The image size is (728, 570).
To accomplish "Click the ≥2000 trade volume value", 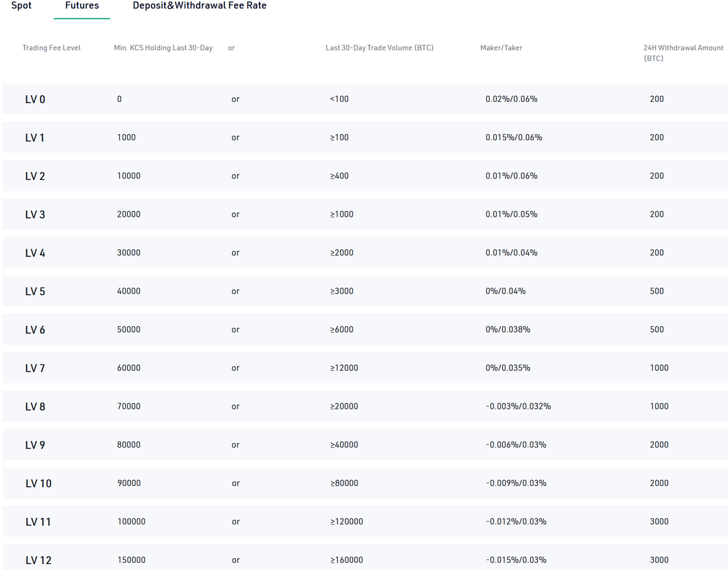I will pyautogui.click(x=341, y=253).
